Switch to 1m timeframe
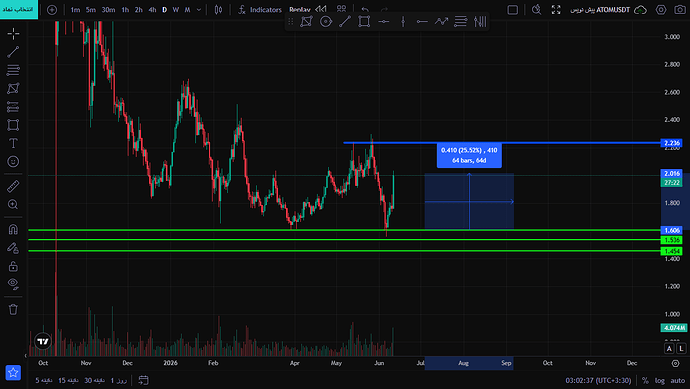The height and width of the screenshot is (389, 690). 75,10
